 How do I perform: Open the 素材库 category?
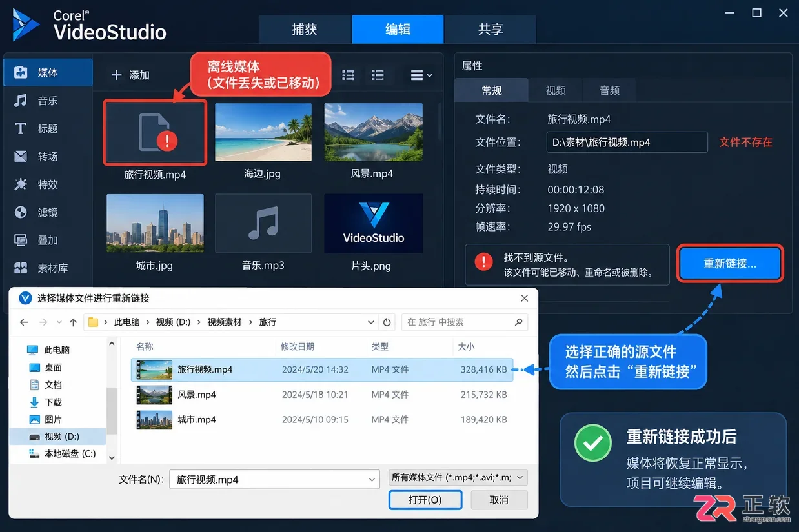pyautogui.click(x=48, y=268)
